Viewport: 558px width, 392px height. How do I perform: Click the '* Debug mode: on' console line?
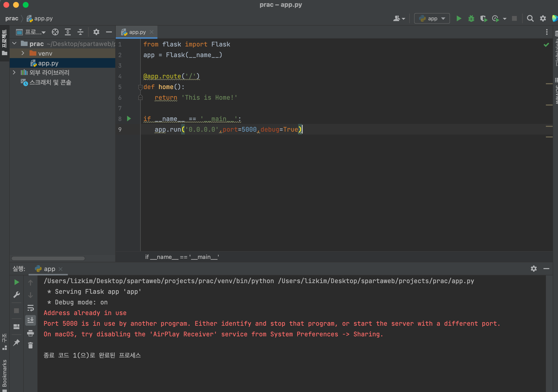pos(77,302)
